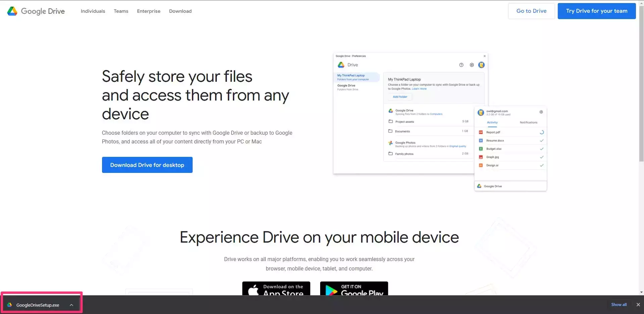Select Enterprise in the top navigation
This screenshot has height=314, width=644.
tap(148, 11)
